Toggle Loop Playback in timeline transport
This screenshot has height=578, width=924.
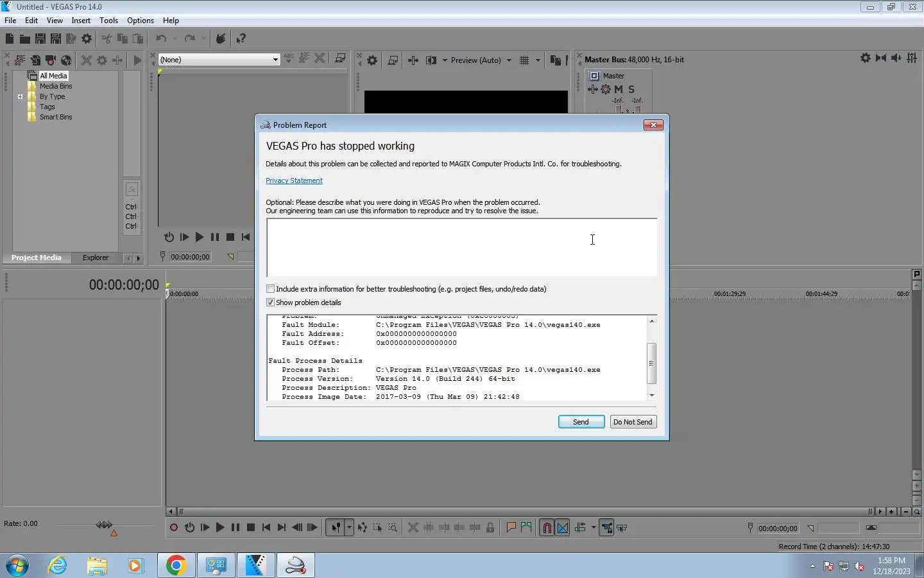pos(189,528)
